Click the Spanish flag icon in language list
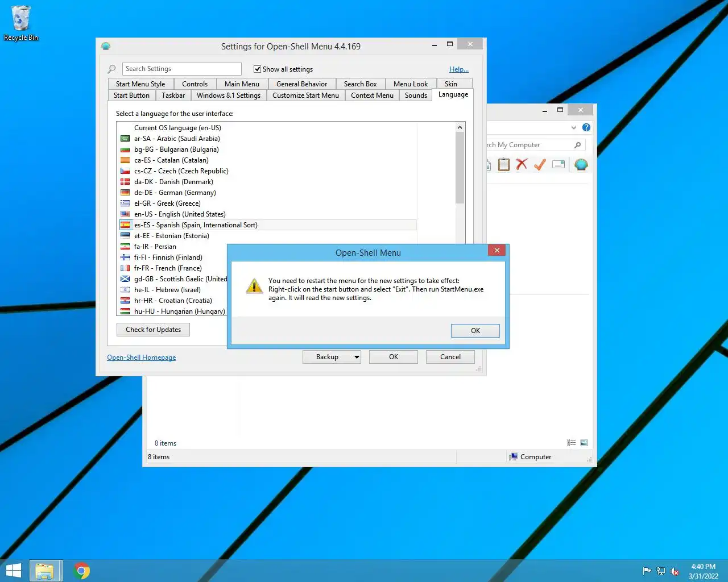Viewport: 728px width, 582px height. point(125,225)
